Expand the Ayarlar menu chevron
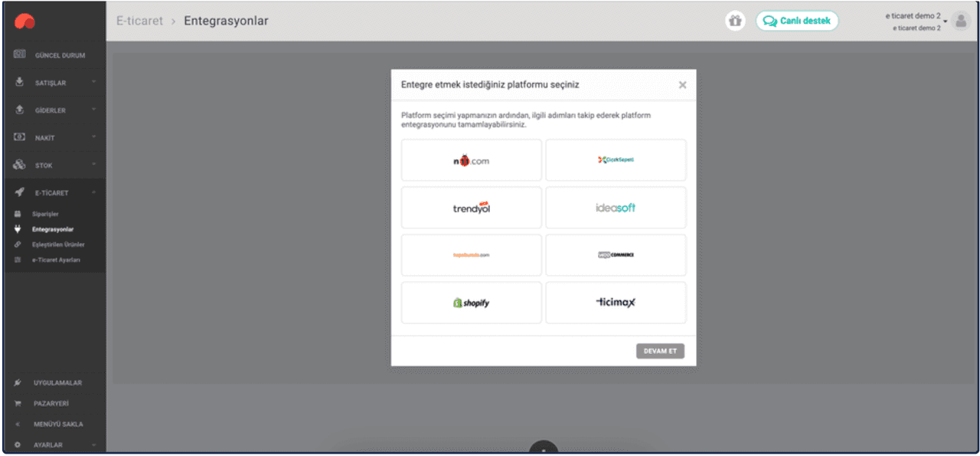 [x=93, y=445]
